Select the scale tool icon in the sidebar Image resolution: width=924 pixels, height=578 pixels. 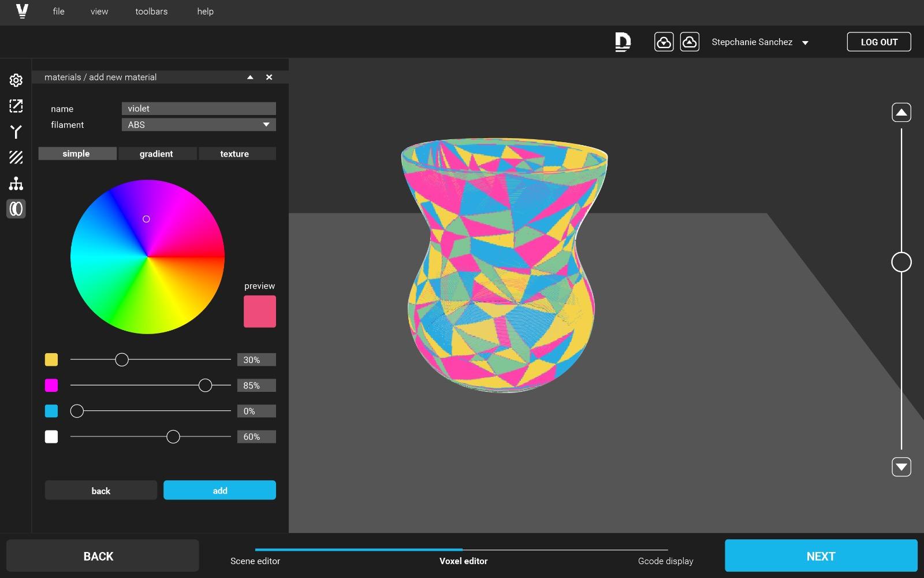click(x=16, y=106)
